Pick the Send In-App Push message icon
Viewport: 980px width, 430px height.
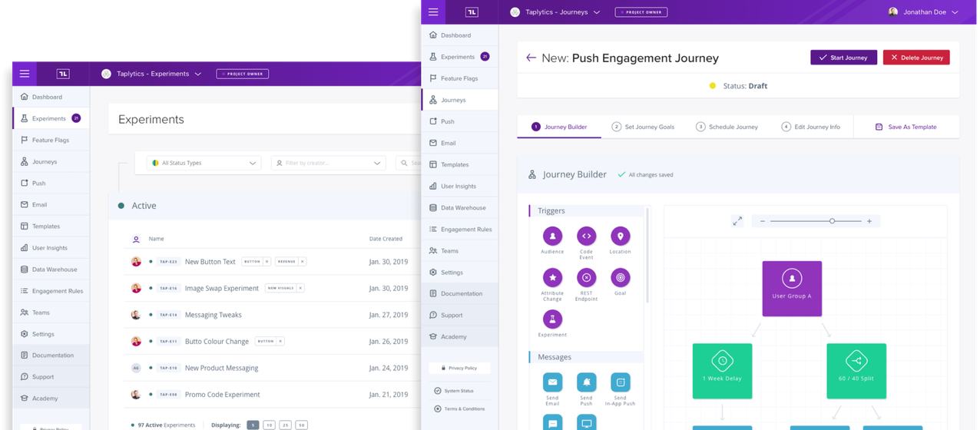620,382
